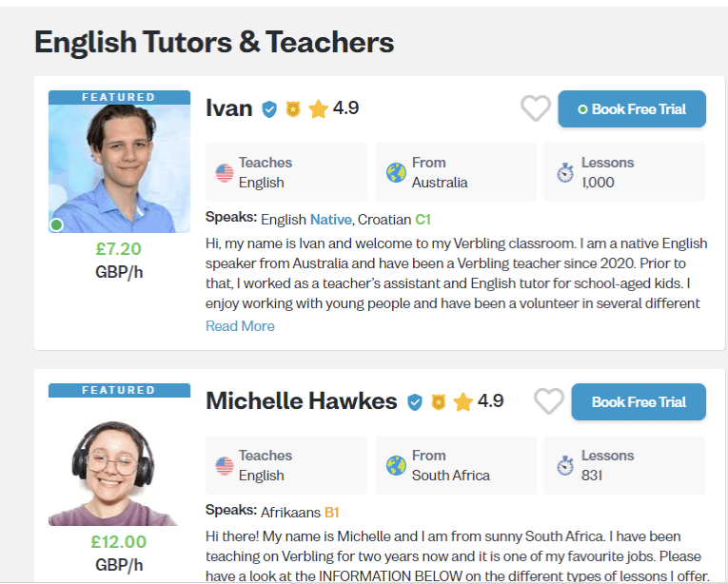Expand Ivan's bio with Read More
This screenshot has width=728, height=584.
(x=240, y=326)
